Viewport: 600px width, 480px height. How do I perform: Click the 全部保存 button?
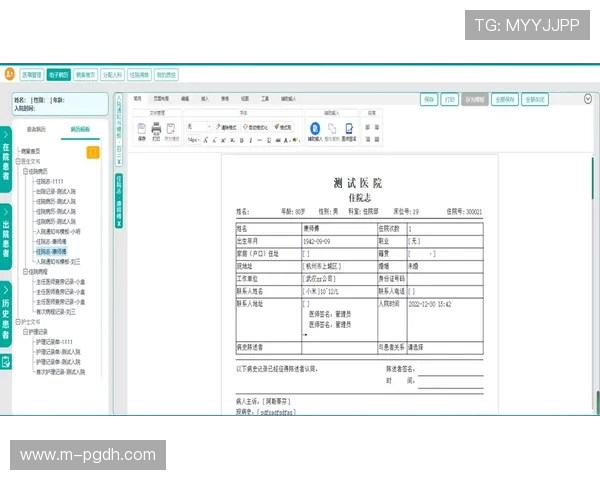(x=505, y=100)
